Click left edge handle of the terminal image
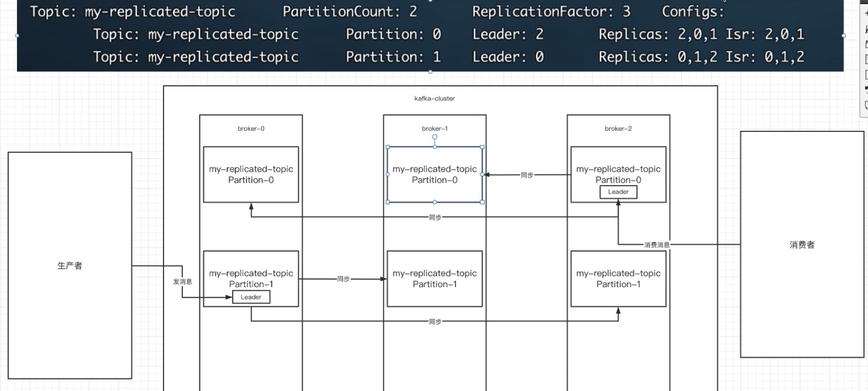Screen dimensions: 868x391 pos(17,36)
